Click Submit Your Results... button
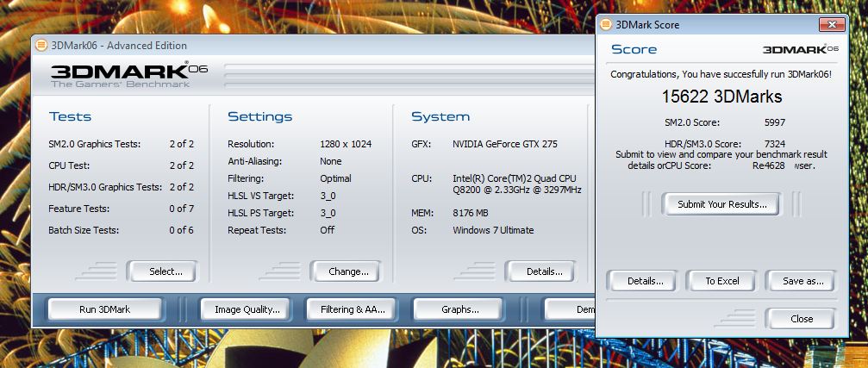Screen dimensions: 868x368 (x=721, y=204)
